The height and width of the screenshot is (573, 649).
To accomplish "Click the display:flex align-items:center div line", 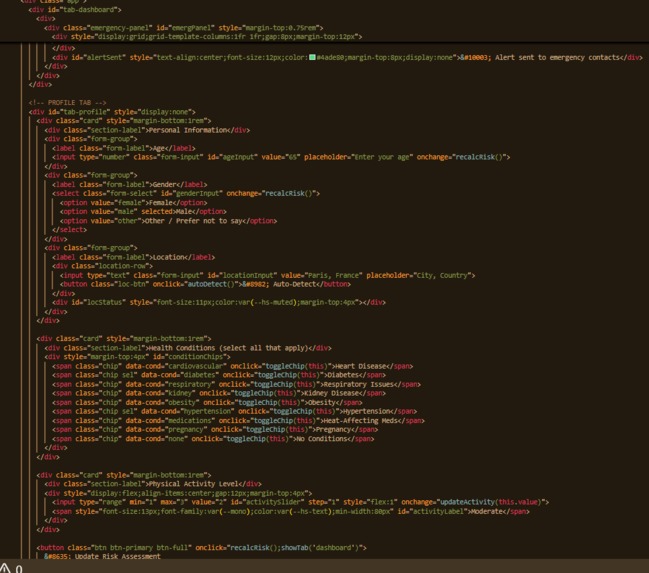I will click(x=178, y=494).
